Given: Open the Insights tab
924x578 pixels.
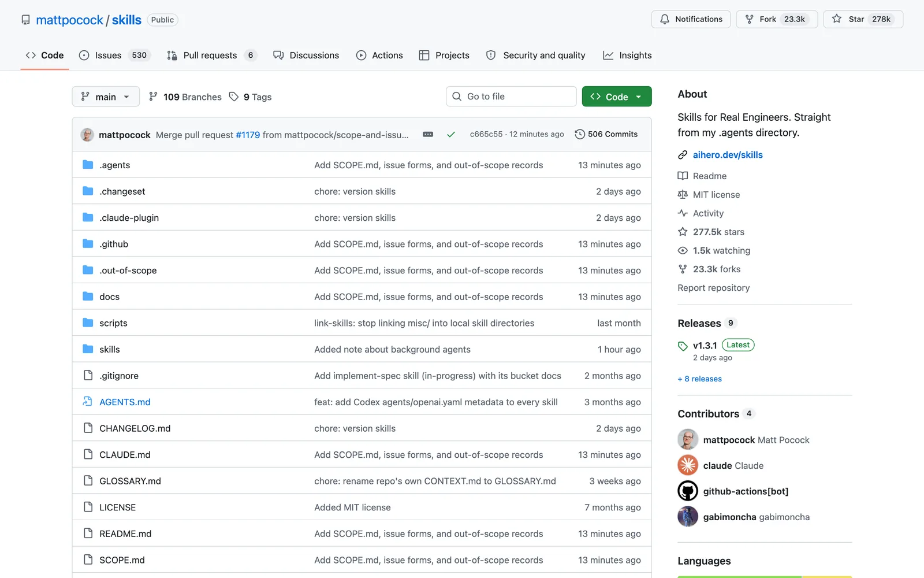Looking at the screenshot, I should point(627,55).
